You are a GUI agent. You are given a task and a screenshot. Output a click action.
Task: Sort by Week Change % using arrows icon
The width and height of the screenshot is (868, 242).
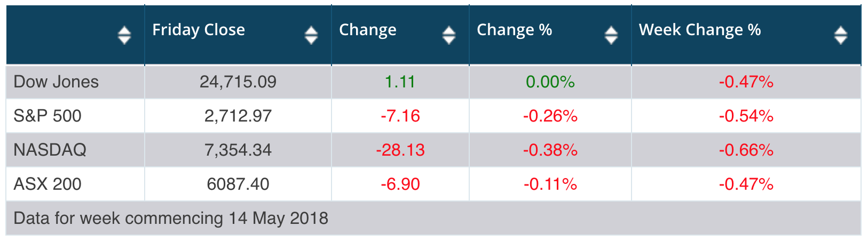[841, 36]
